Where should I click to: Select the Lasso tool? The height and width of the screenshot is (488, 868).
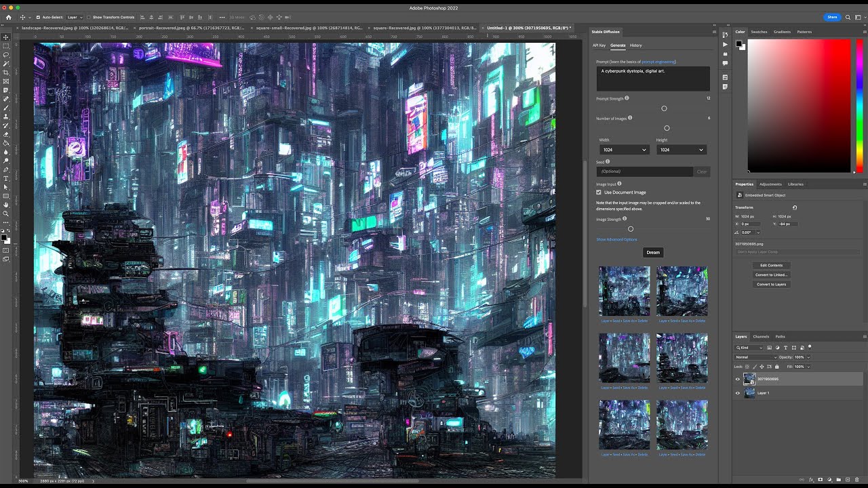(5, 56)
